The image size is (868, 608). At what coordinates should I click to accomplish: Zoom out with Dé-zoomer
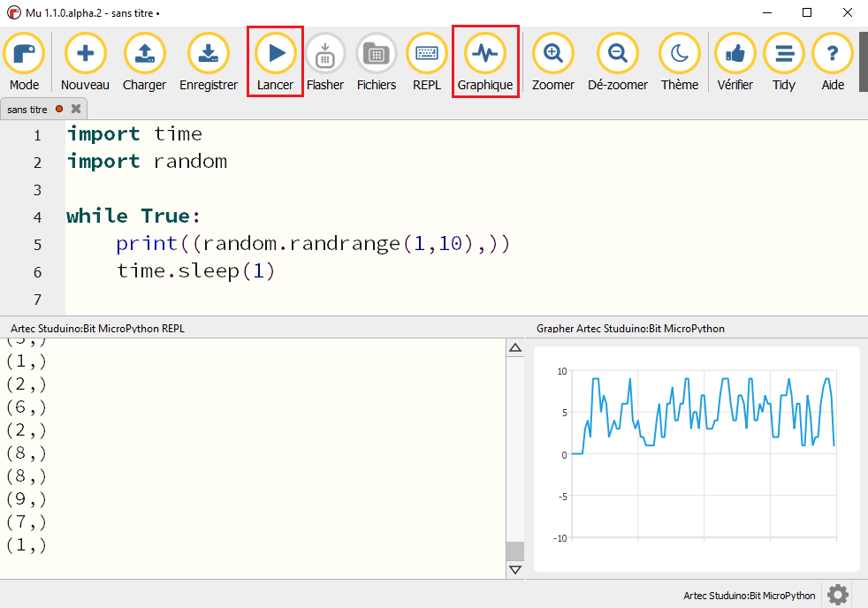pos(618,61)
